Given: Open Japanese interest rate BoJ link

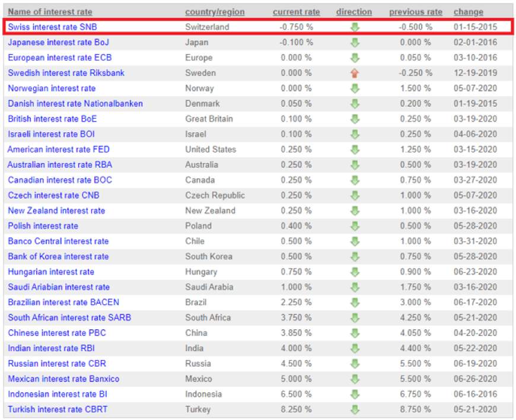Looking at the screenshot, I should 58,43.
